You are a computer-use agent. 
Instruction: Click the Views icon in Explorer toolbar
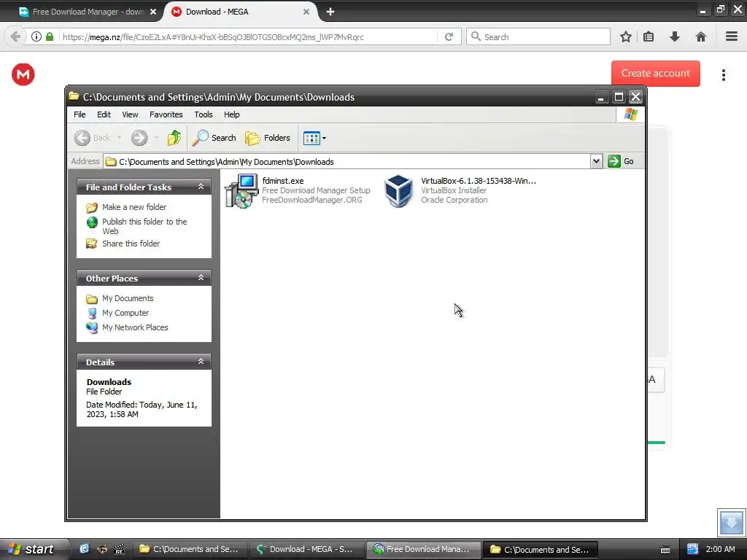pyautogui.click(x=311, y=138)
